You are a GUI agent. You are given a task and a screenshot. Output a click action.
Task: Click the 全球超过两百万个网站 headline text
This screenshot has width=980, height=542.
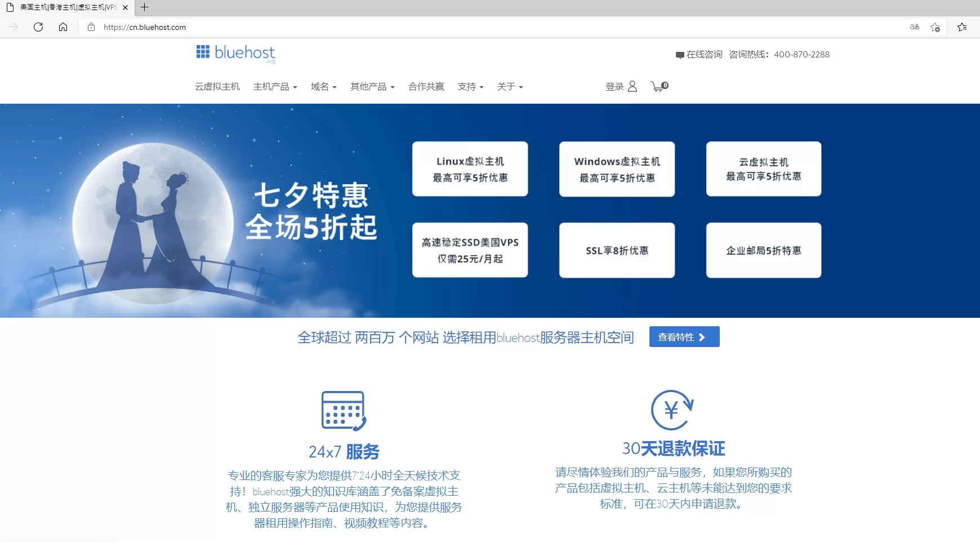click(x=466, y=337)
